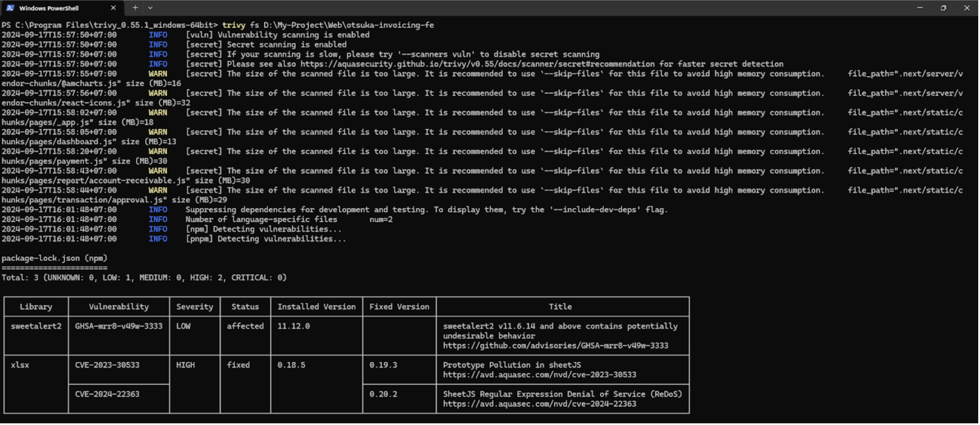Click the 'GHSA-mrr8-v49w-3333' vulnerability cell
980x425 pixels.
point(118,326)
